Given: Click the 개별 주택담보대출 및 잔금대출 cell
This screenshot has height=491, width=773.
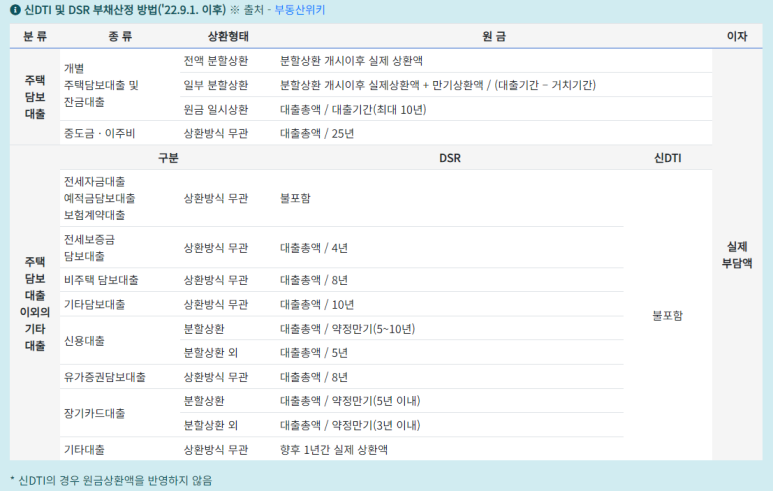Looking at the screenshot, I should (101, 85).
